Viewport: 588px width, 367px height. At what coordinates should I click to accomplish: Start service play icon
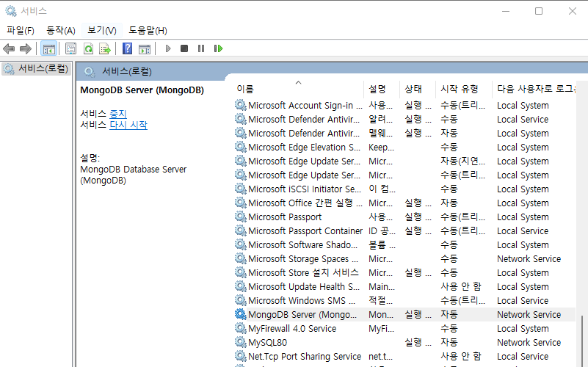pyautogui.click(x=168, y=48)
